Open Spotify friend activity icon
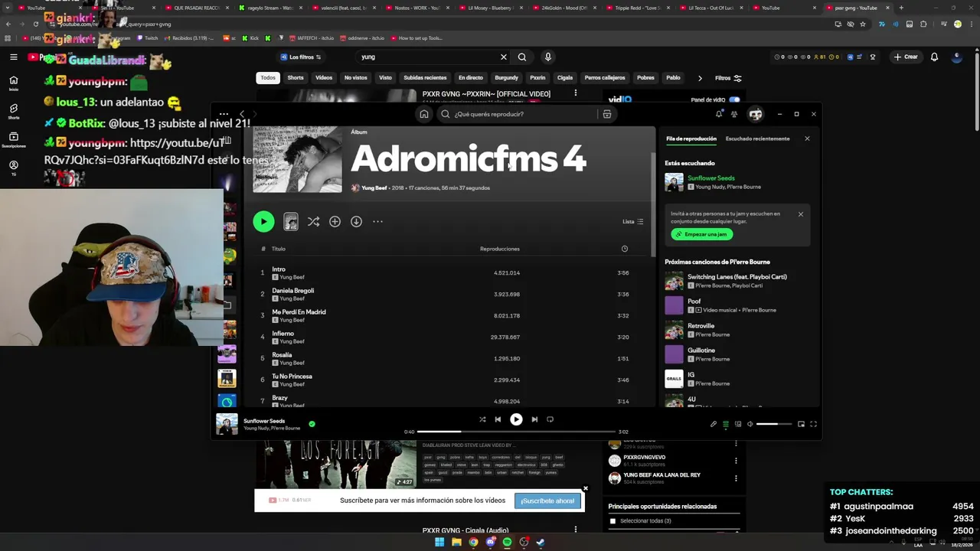980x551 pixels. [734, 114]
